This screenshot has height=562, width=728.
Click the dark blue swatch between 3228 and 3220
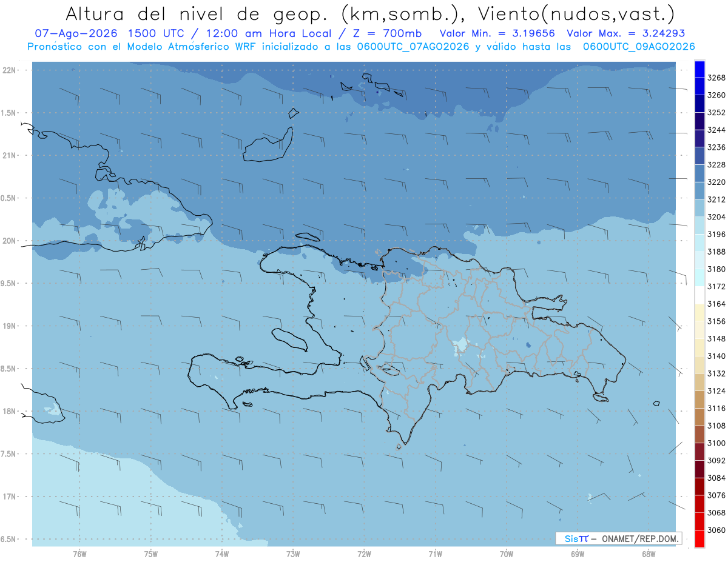click(x=699, y=173)
